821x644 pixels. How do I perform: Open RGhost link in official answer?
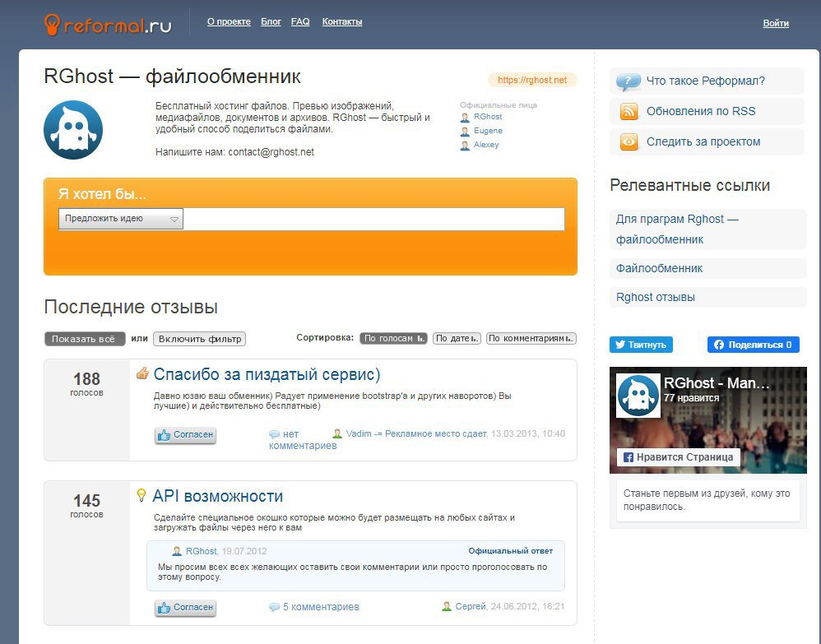pos(201,551)
